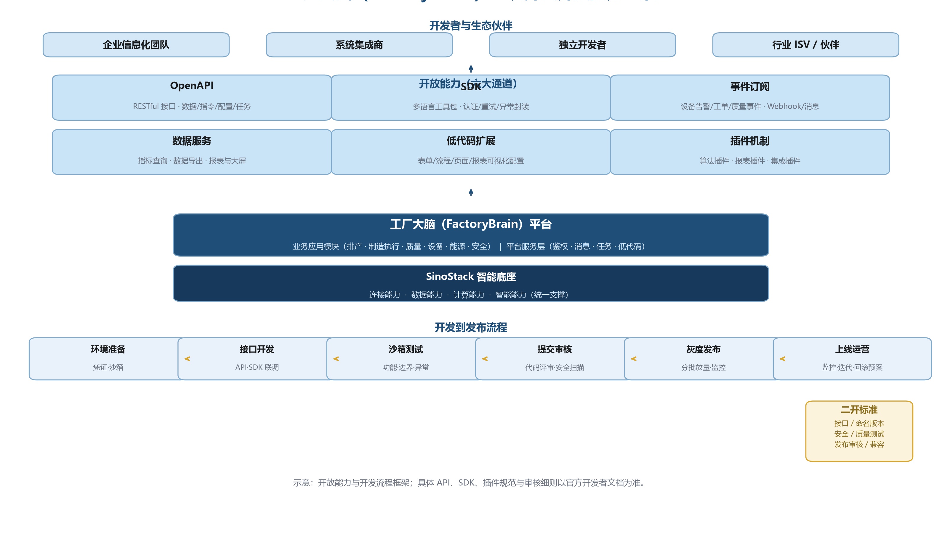Select the 上线运营 step box
Viewport: 942px width, 560px height.
click(852, 358)
